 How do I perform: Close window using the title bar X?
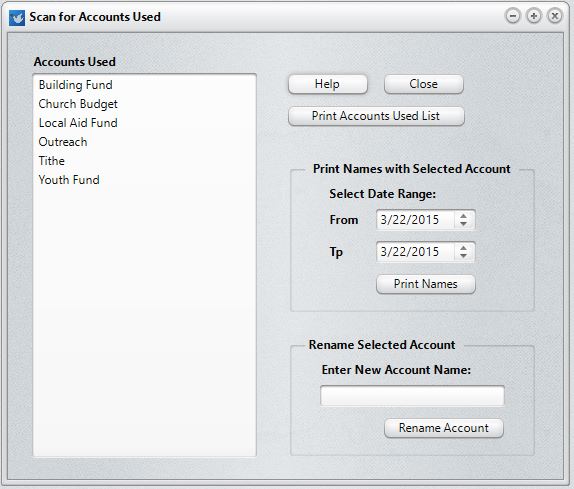pos(555,16)
